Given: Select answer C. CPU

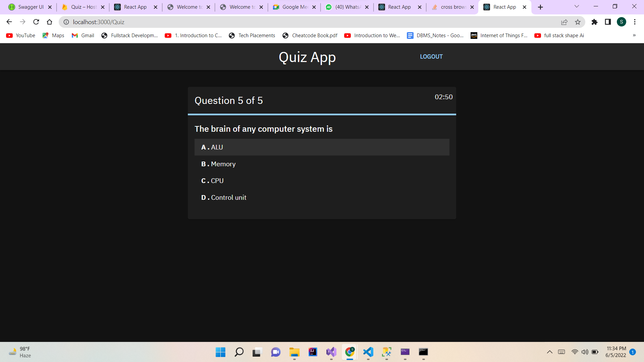Looking at the screenshot, I should point(321,181).
